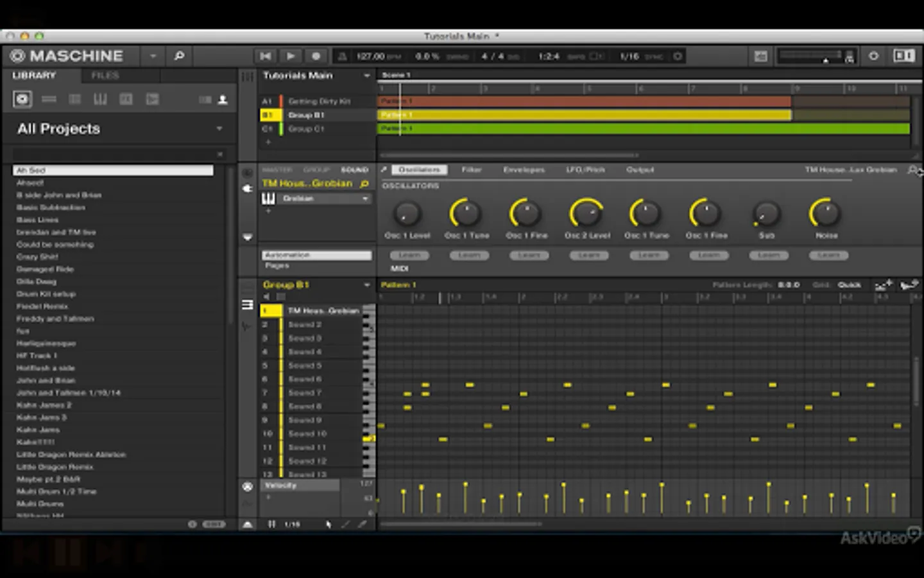Open the Grobian plug-in dropdown
The image size is (924, 578).
click(365, 198)
